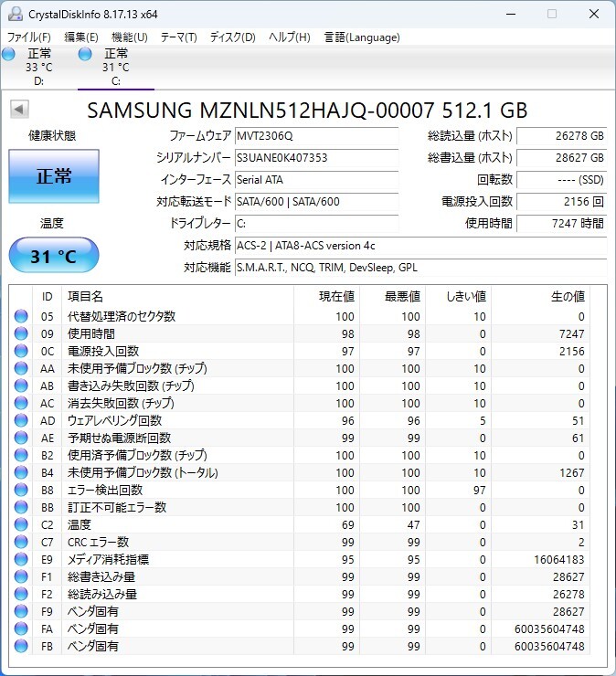The width and height of the screenshot is (616, 676).
Task: Click the power on hours value 7247 時間
Action: pos(562,224)
